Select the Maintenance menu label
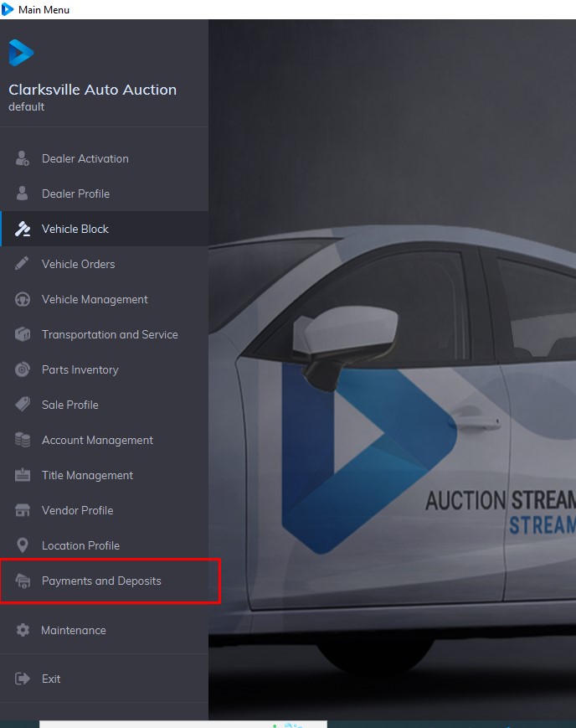The height and width of the screenshot is (728, 576). tap(74, 630)
